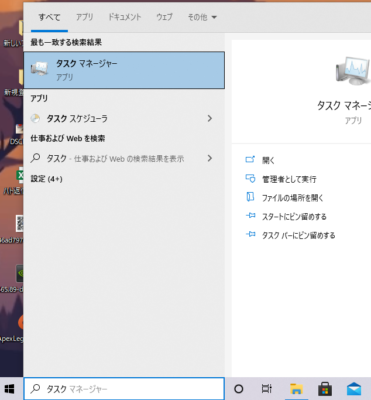Switch to the ドキュメント tab
Screen dimensions: 371x400
124,17
